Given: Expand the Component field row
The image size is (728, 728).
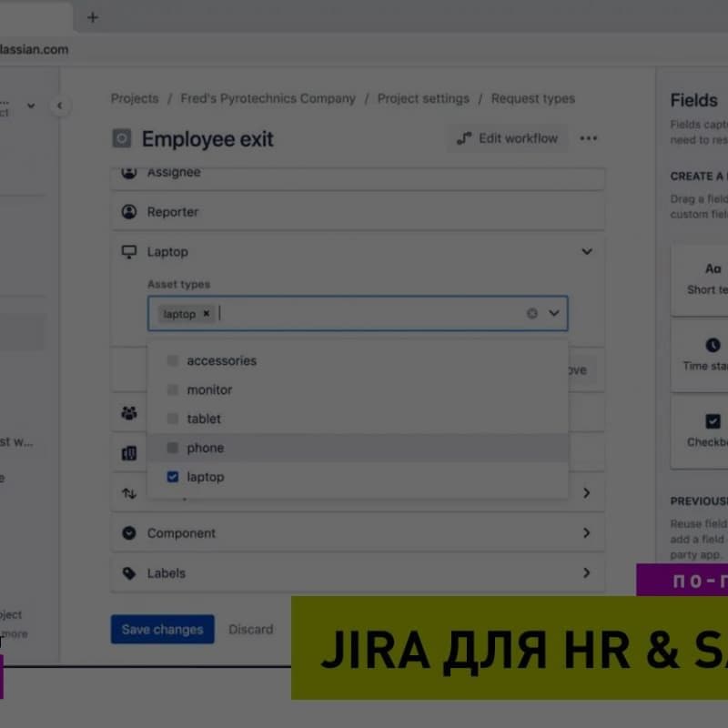Looking at the screenshot, I should 587,533.
